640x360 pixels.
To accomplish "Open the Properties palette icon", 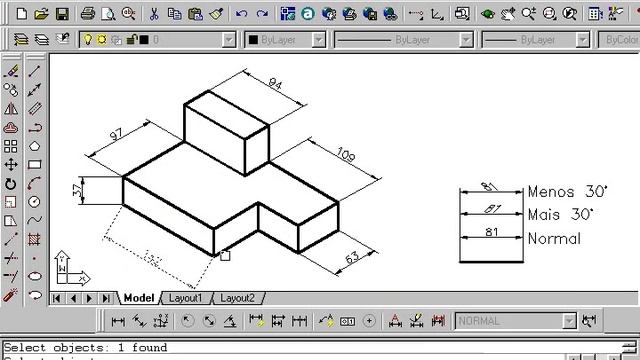I will click(x=595, y=14).
